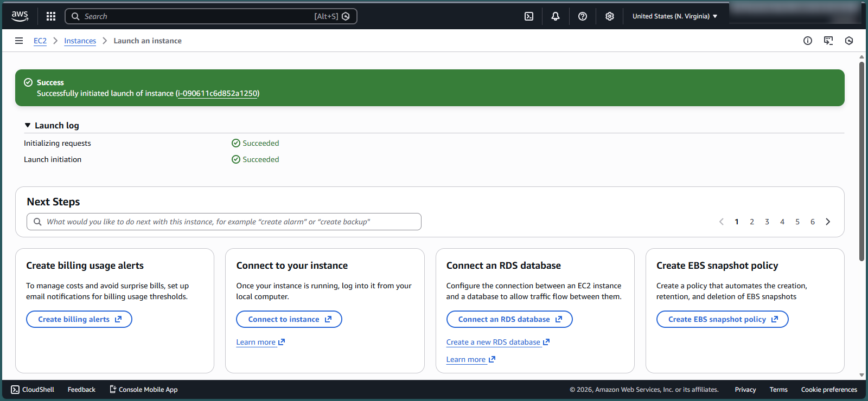The height and width of the screenshot is (401, 868).
Task: Go to page 4 of next steps
Action: [782, 222]
